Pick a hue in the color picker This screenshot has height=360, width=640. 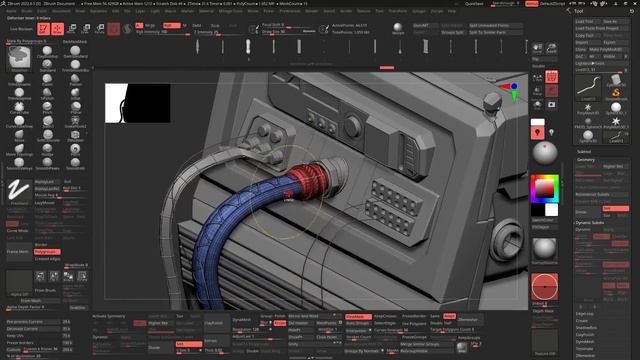point(544,189)
